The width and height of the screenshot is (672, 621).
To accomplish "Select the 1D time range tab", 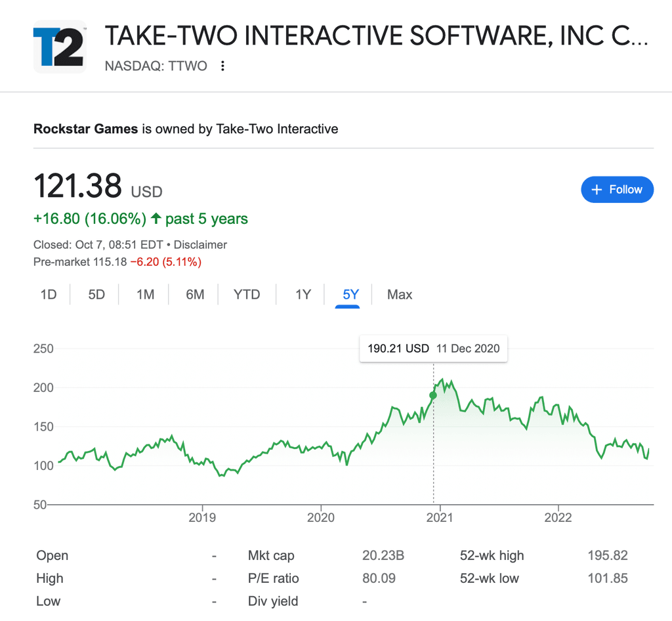I will point(49,295).
